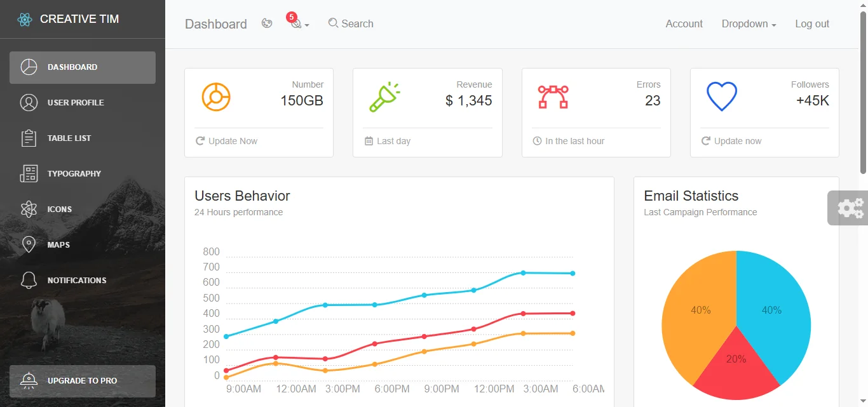Screen dimensions: 868x407
Task: Expand the notifications caret next to the bell
Action: point(306,26)
